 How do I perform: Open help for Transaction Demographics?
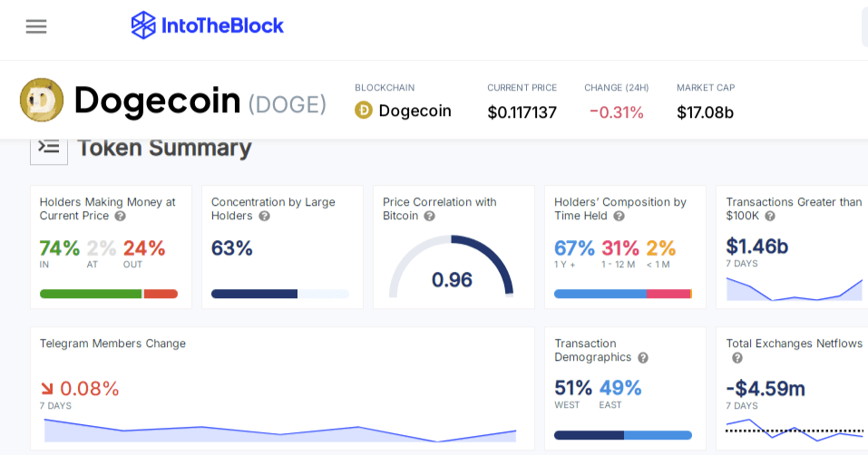point(643,358)
